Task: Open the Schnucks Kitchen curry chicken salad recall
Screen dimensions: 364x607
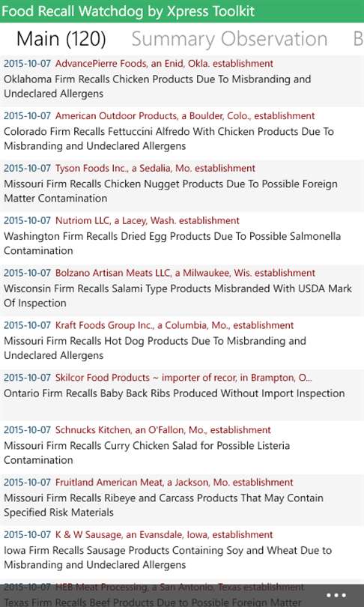Action: (182, 445)
